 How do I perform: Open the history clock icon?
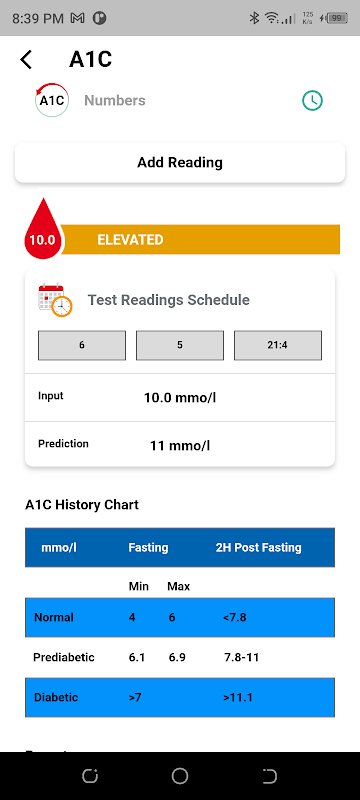pos(312,101)
